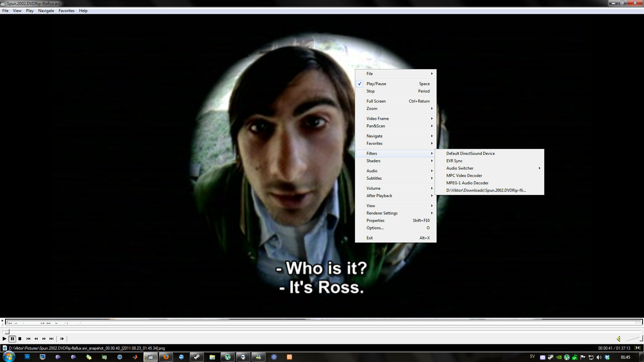This screenshot has width=644, height=362.
Task: Click the skip-to-next icon
Action: [x=51, y=339]
